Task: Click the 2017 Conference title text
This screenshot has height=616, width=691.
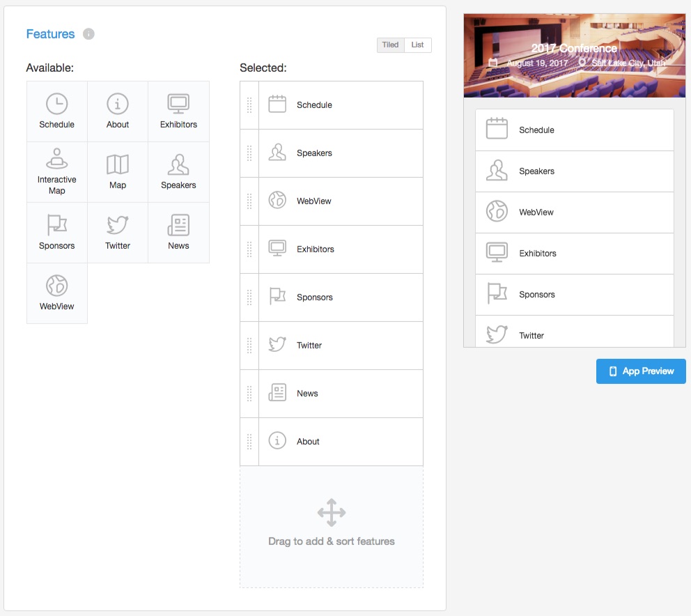Action: tap(574, 48)
